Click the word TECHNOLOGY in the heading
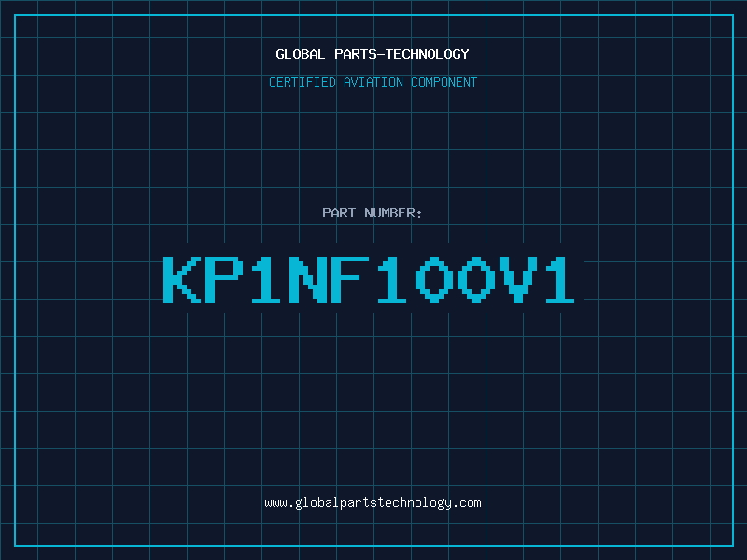Image resolution: width=747 pixels, height=560 pixels. click(x=428, y=54)
